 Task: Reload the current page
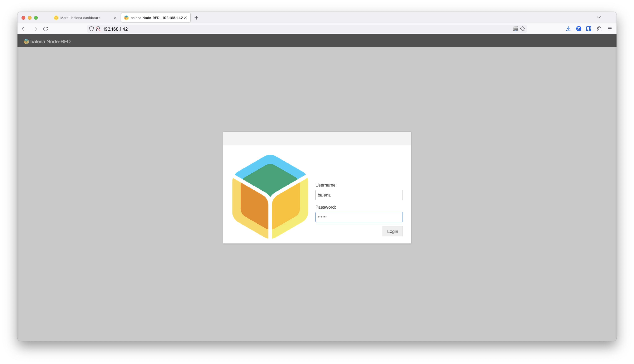46,29
